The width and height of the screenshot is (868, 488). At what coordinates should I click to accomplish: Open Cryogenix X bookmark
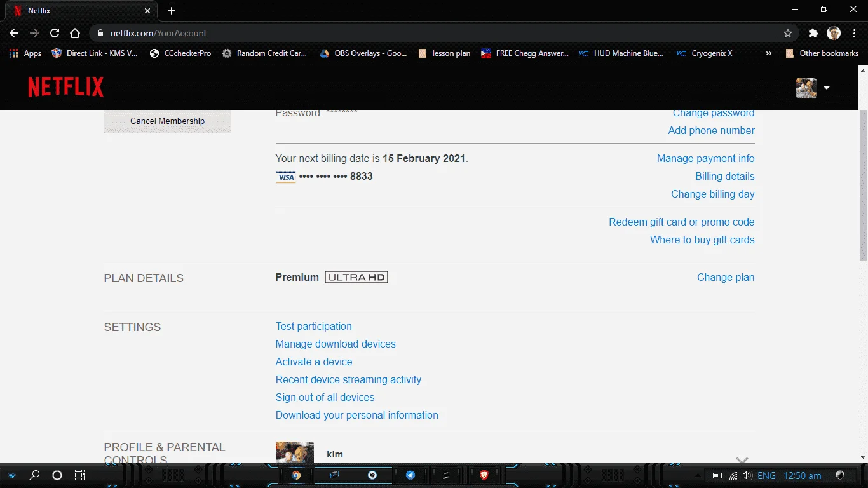point(704,53)
